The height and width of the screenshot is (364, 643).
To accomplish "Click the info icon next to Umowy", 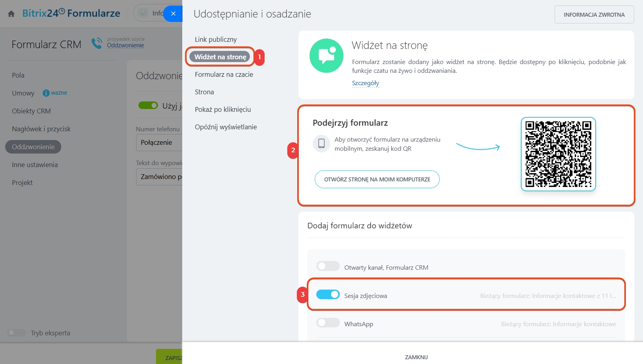I will point(46,93).
